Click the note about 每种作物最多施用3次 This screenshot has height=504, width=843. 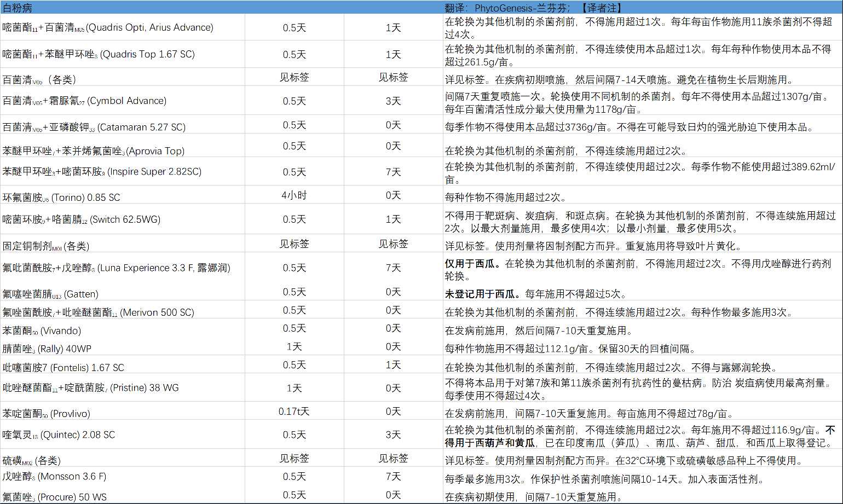pos(643,310)
